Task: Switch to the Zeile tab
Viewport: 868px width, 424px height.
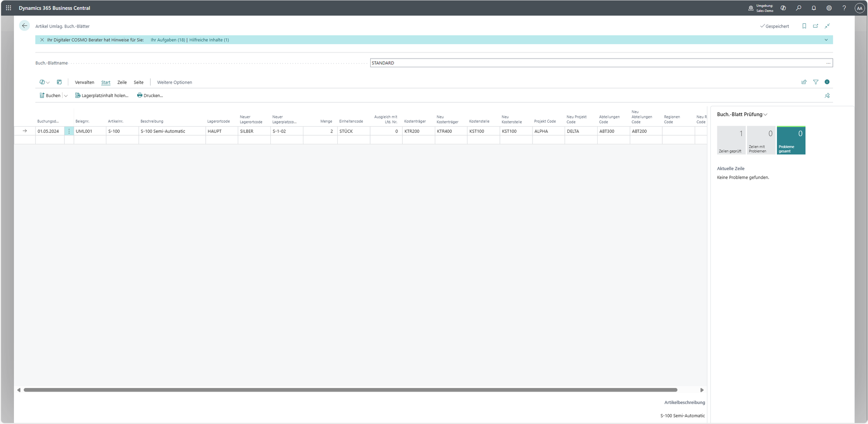Action: (122, 82)
